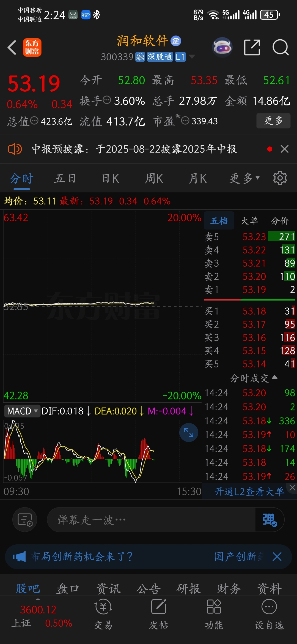
Task: Tap the battery indicator in status bar
Action: coord(270,15)
